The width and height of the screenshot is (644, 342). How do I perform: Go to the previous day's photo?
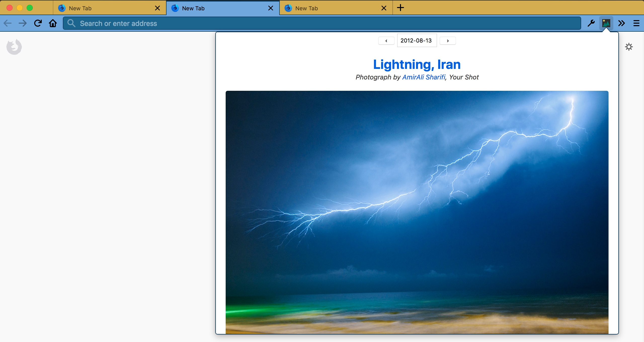pyautogui.click(x=386, y=41)
